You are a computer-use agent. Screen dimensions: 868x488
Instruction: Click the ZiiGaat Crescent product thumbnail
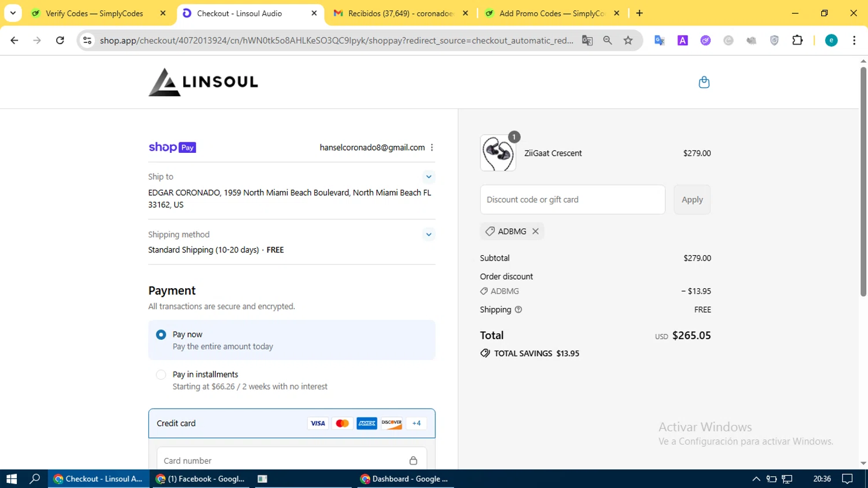tap(498, 153)
